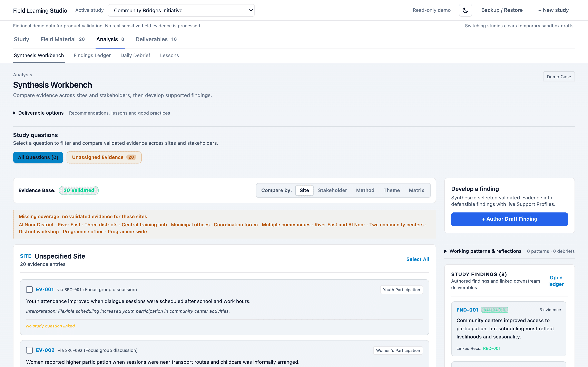The height and width of the screenshot is (367, 588).
Task: Click the New study button
Action: tap(553, 10)
